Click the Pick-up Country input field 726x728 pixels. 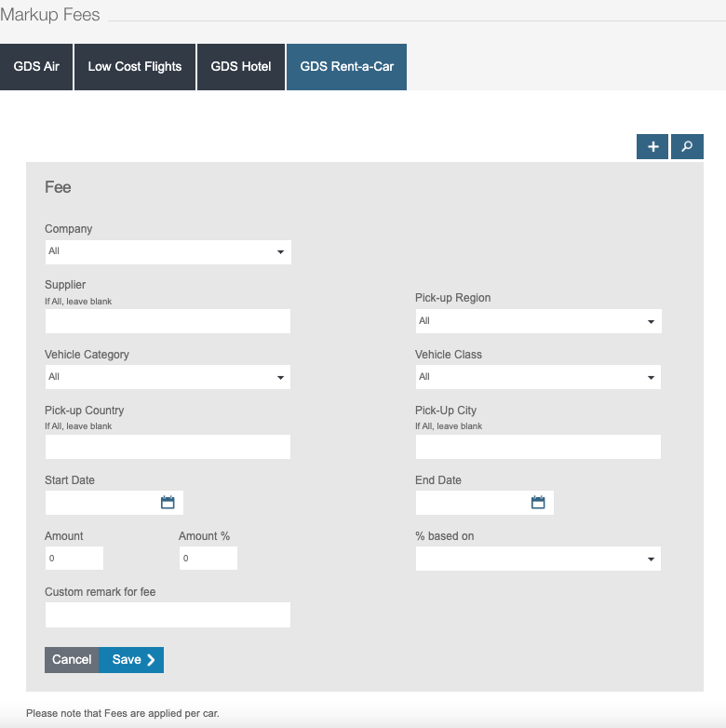[168, 447]
